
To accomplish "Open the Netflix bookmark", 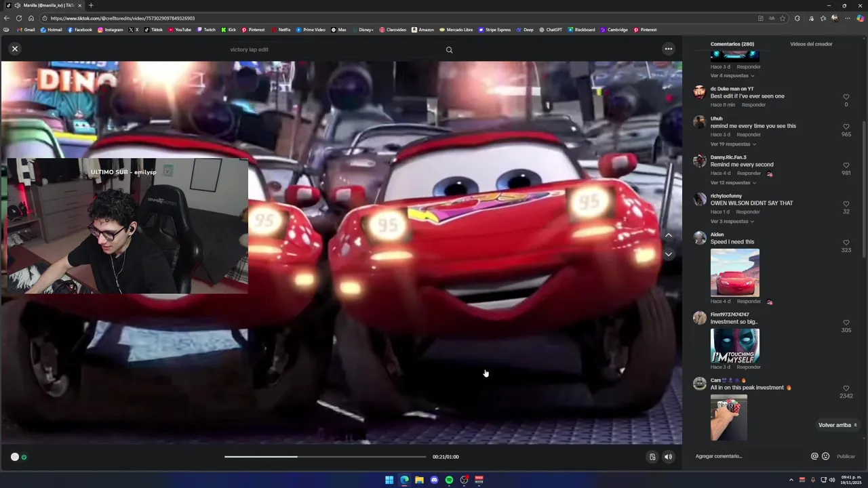I will pyautogui.click(x=281, y=30).
